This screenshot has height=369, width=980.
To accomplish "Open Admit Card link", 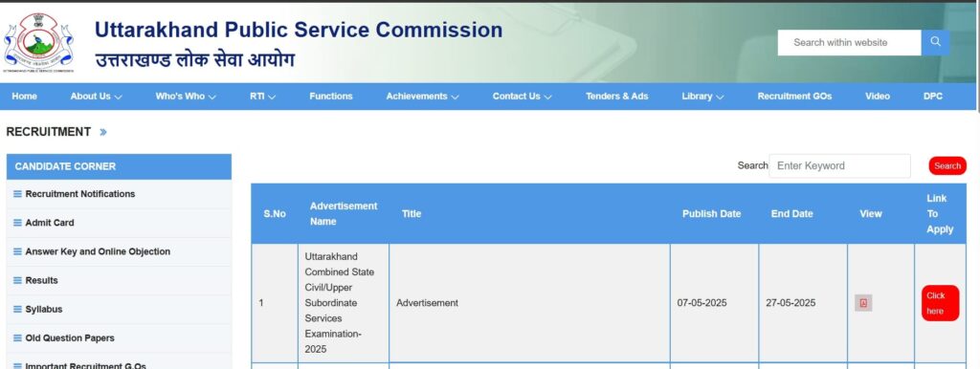I will (50, 223).
